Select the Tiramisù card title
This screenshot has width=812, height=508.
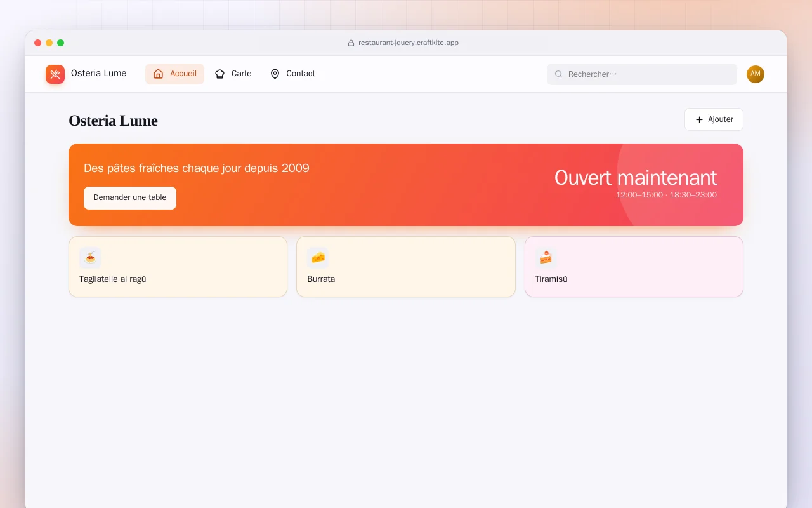tap(551, 279)
